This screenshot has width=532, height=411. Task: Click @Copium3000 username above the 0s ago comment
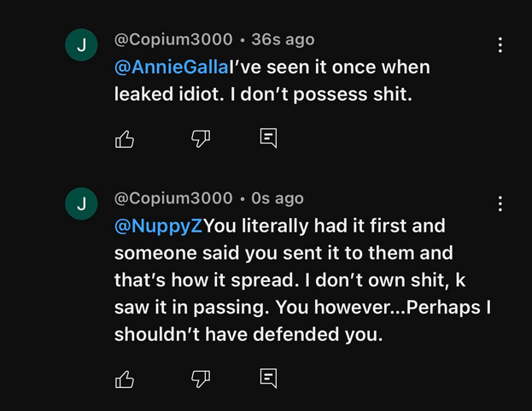tap(173, 197)
